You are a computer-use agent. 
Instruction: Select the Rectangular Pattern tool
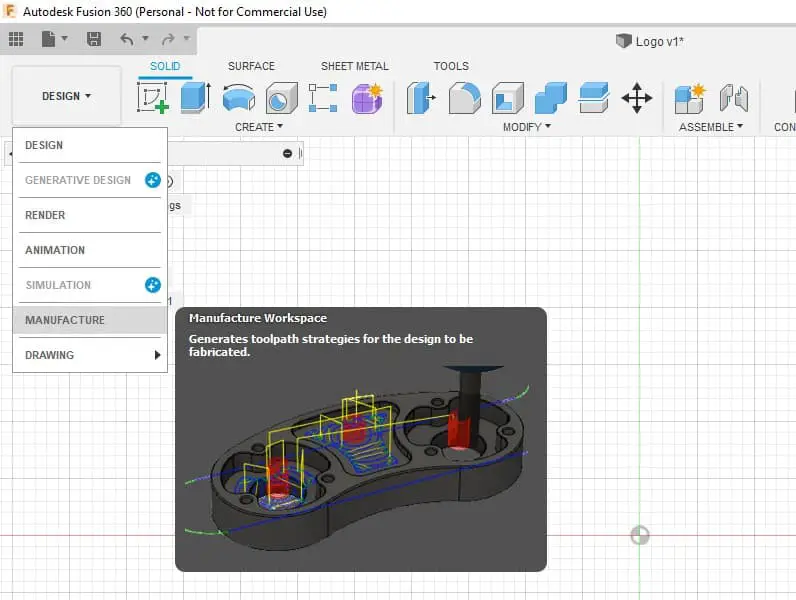point(323,97)
